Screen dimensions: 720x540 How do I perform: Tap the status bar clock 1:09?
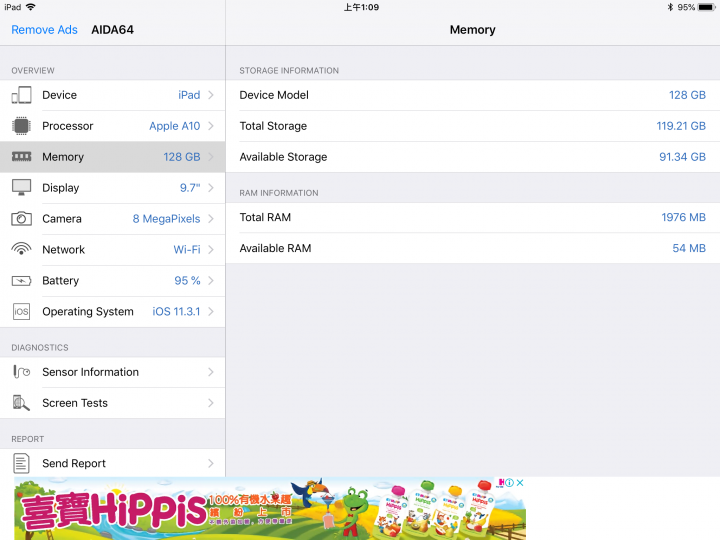(361, 7)
